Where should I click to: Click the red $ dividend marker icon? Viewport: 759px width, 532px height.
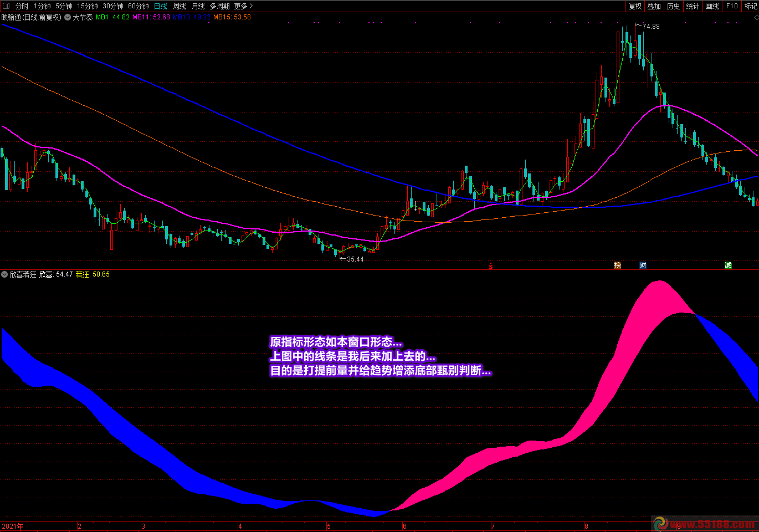tap(490, 266)
